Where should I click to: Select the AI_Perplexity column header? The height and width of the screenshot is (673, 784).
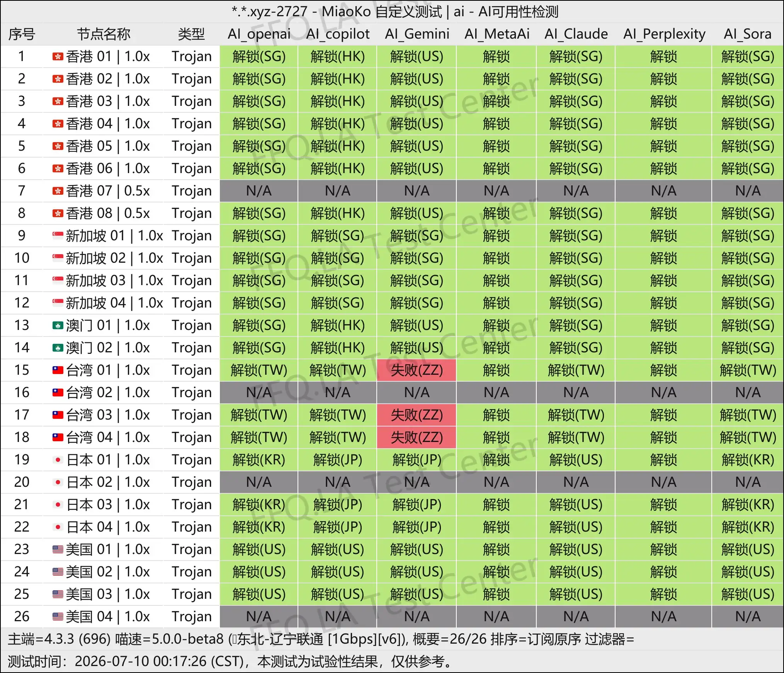(664, 34)
